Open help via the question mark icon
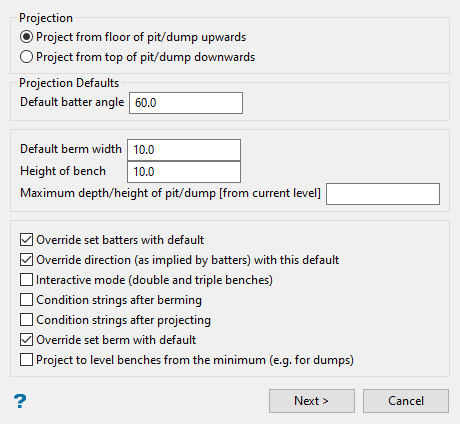Viewport: 460px width, 424px height. [20, 401]
